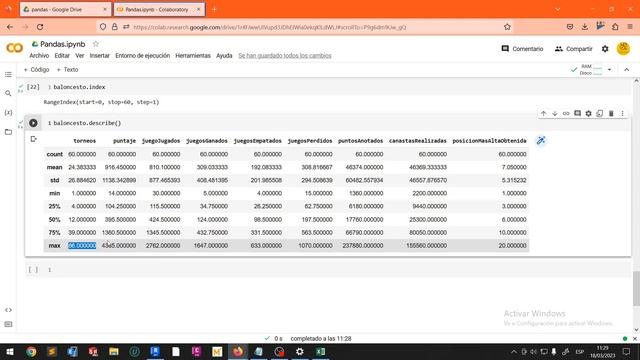Open the Firefox application menu
Screen dimensions: 640x360
coord(630,27)
